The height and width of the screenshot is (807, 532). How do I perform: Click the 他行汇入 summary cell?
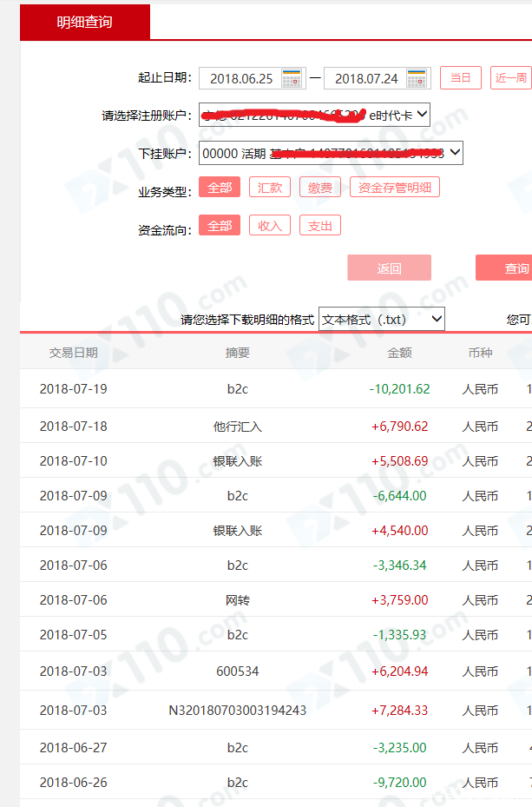coord(238,427)
